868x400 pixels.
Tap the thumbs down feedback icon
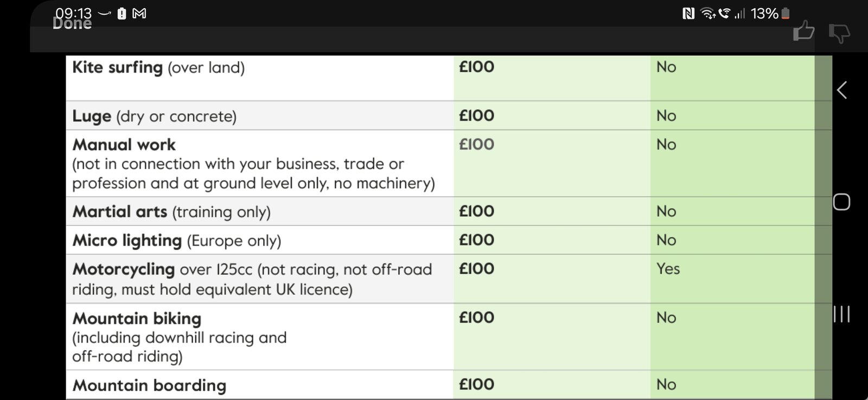click(x=839, y=33)
